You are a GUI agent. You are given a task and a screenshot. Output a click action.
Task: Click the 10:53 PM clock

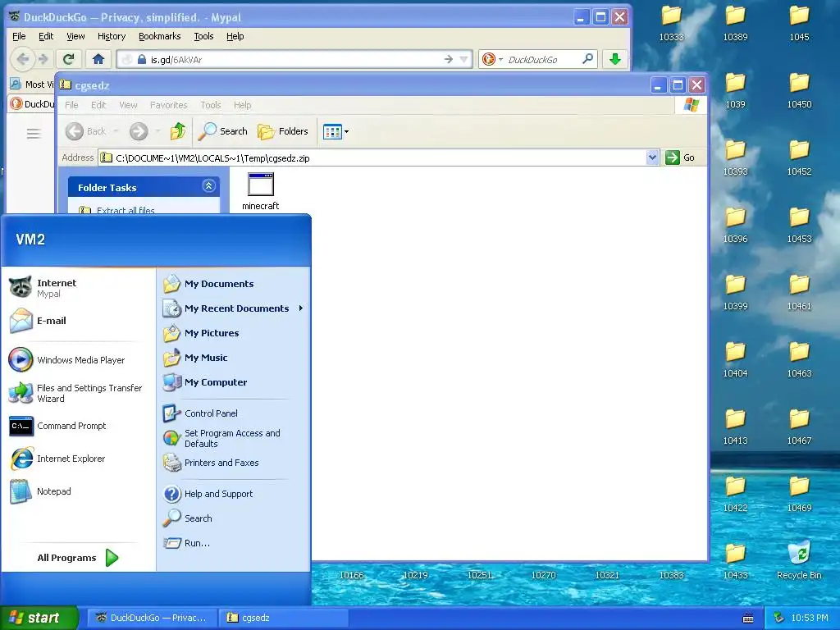coord(810,618)
